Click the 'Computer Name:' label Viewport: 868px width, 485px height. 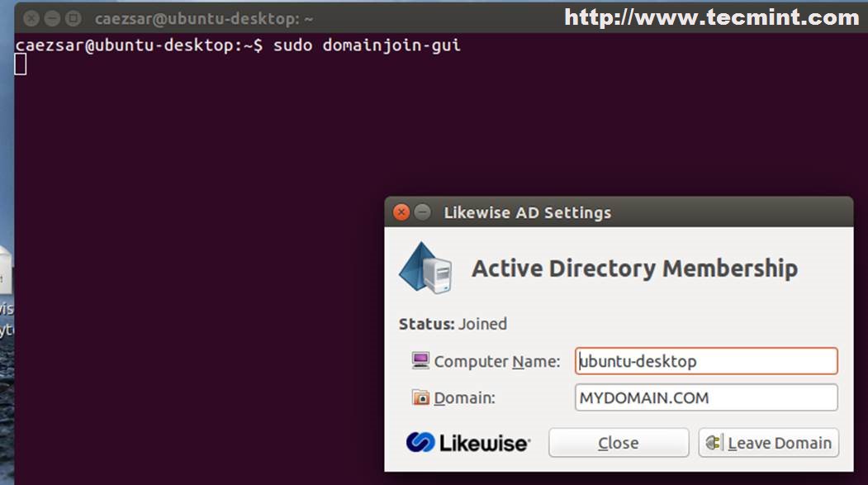[x=496, y=362]
